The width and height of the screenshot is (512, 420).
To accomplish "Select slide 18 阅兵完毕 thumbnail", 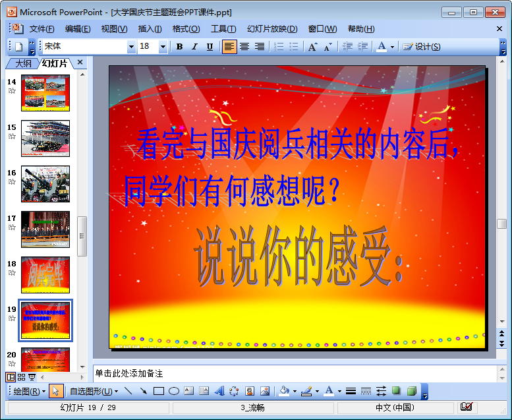I will pos(45,274).
